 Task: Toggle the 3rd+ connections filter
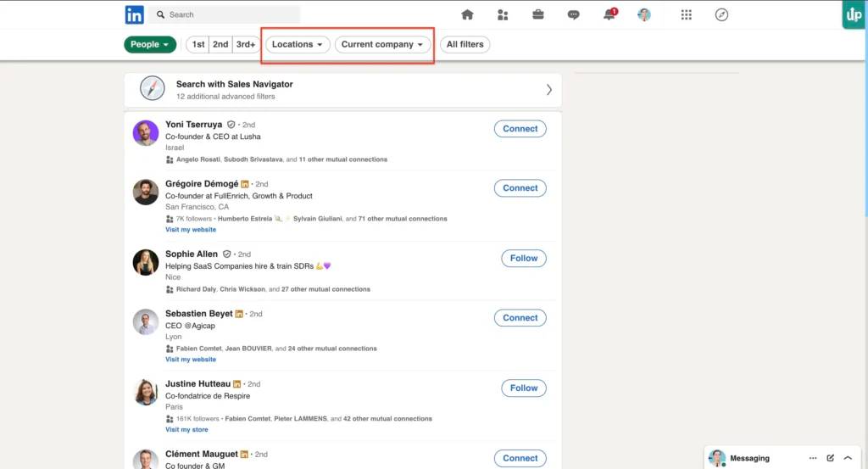coord(246,44)
